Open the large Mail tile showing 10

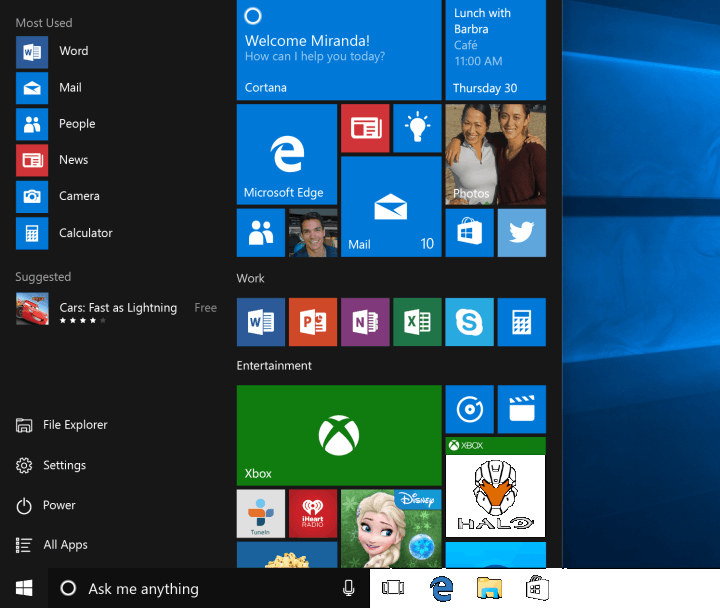coord(391,207)
